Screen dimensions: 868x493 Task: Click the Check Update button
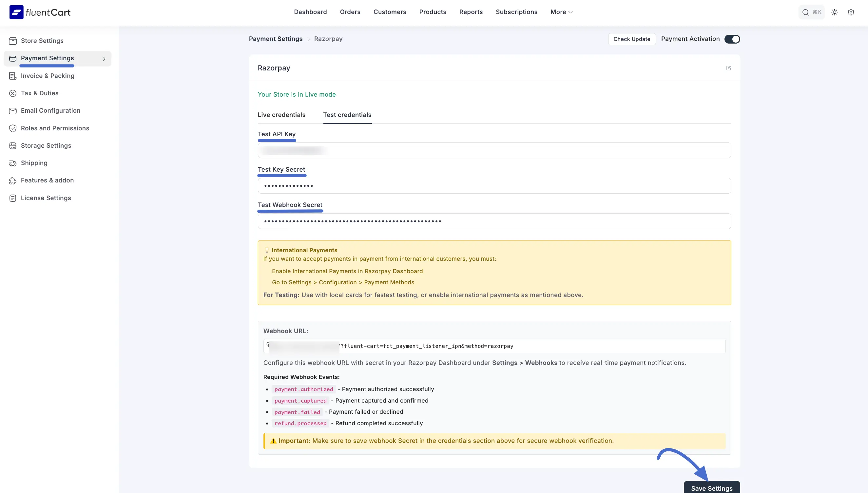631,39
